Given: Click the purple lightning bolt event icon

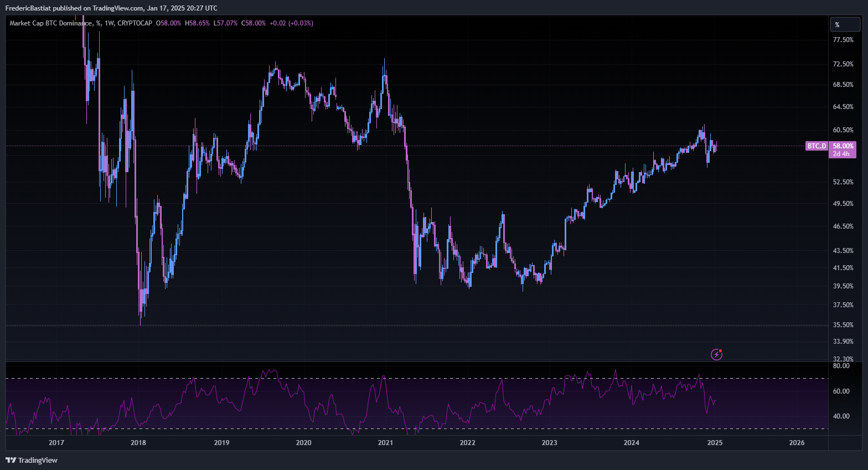Looking at the screenshot, I should point(716,354).
